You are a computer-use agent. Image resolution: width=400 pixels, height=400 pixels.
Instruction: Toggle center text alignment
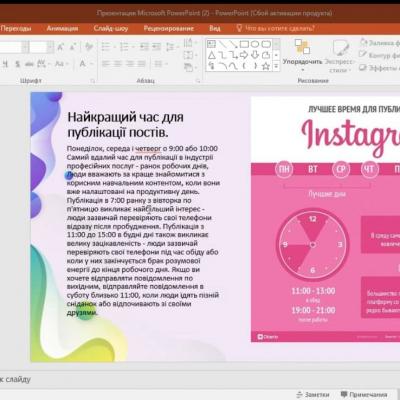118,63
